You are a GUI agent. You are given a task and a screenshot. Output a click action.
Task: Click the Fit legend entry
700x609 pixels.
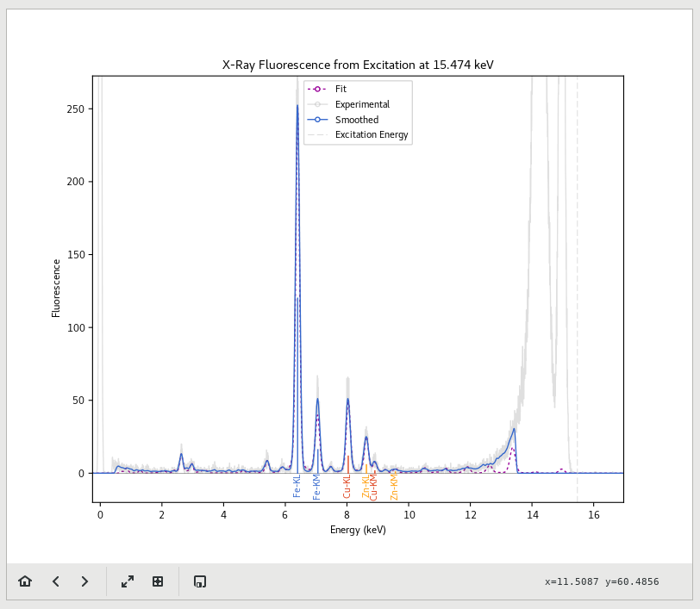[x=341, y=89]
